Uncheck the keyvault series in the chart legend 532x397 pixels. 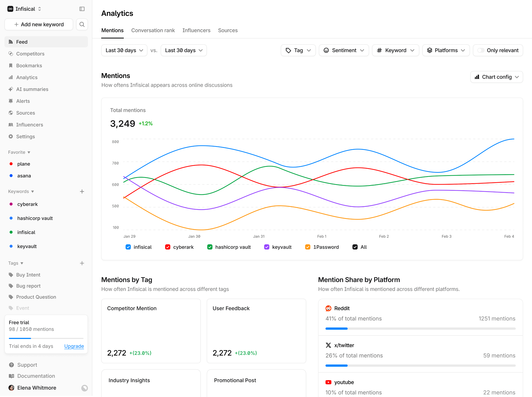coord(267,247)
